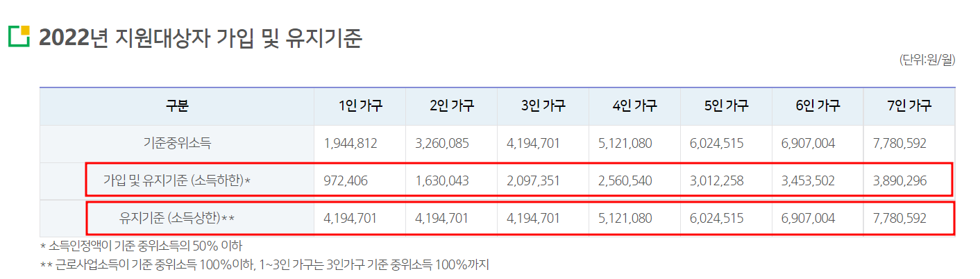Click 소득상한 value for 3인 가구
Viewport: 980px width, 279px height.
(534, 218)
